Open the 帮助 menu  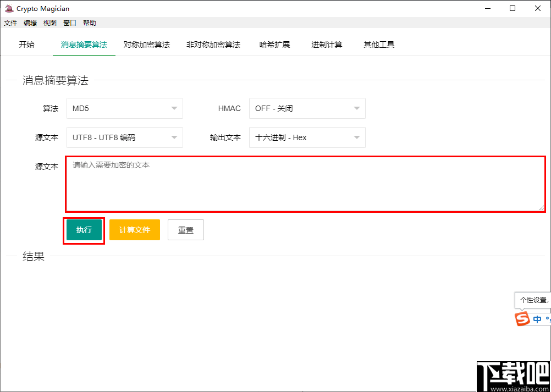pyautogui.click(x=90, y=23)
